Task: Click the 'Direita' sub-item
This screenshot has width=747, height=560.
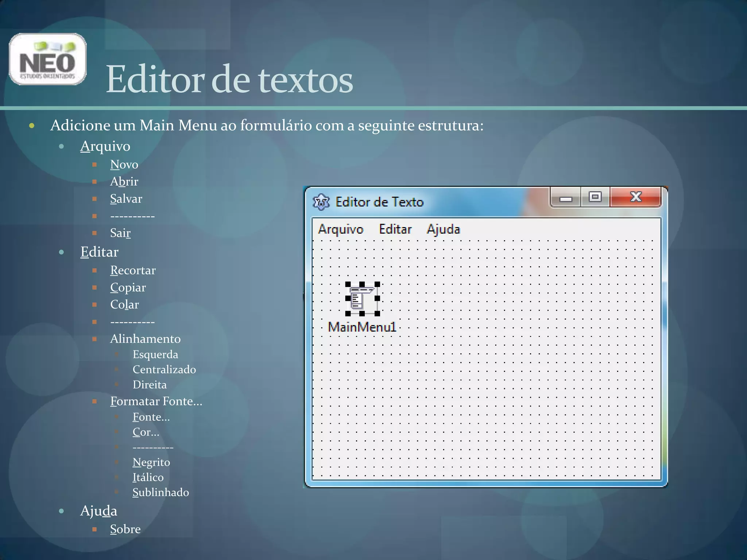Action: tap(150, 385)
